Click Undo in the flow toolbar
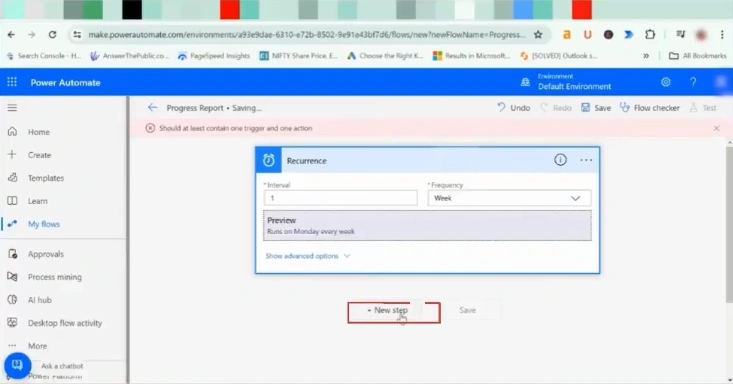The width and height of the screenshot is (733, 384). [x=513, y=108]
